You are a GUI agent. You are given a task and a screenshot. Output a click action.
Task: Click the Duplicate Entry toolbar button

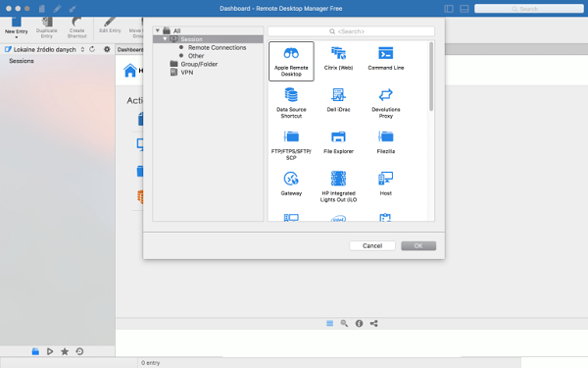pos(46,27)
